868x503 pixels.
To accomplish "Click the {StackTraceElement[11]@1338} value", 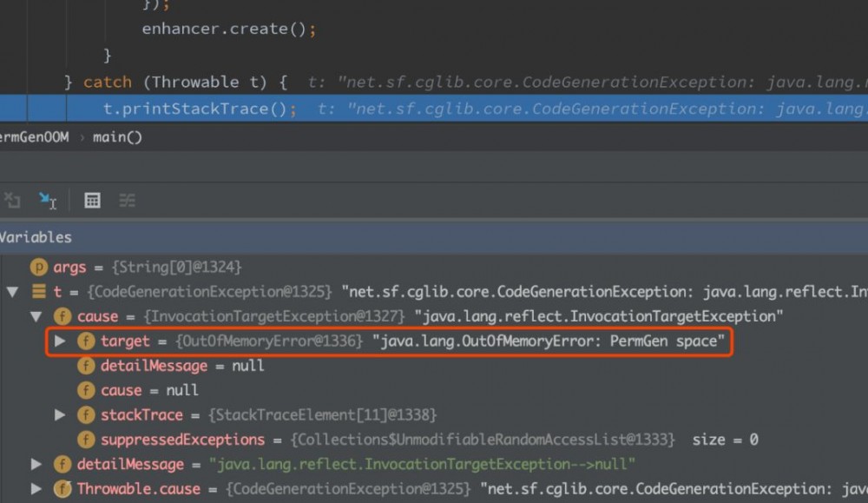I will pyautogui.click(x=322, y=414).
